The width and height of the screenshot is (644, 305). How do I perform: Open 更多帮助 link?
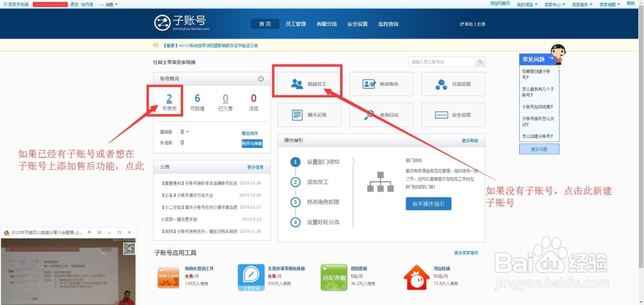470,140
